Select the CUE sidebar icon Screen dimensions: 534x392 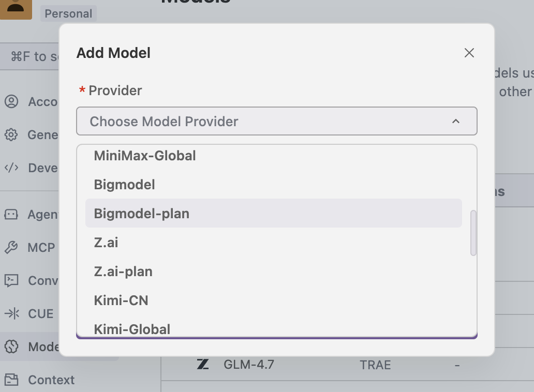click(x=11, y=313)
